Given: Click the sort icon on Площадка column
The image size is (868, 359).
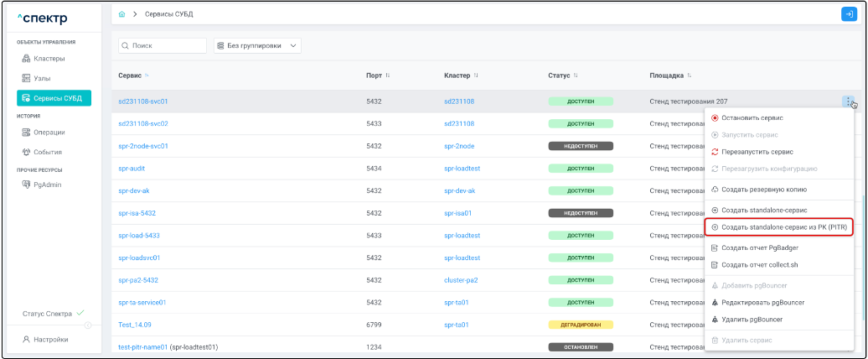Looking at the screenshot, I should tap(689, 75).
